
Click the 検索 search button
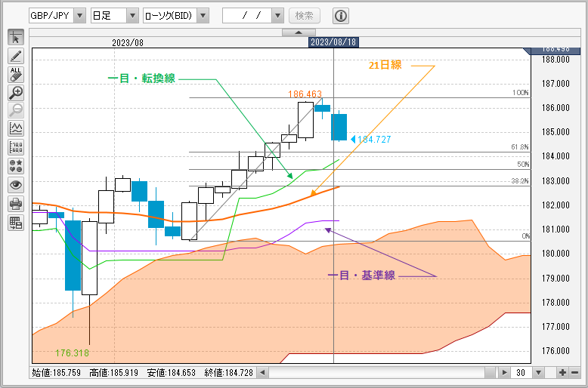[305, 16]
